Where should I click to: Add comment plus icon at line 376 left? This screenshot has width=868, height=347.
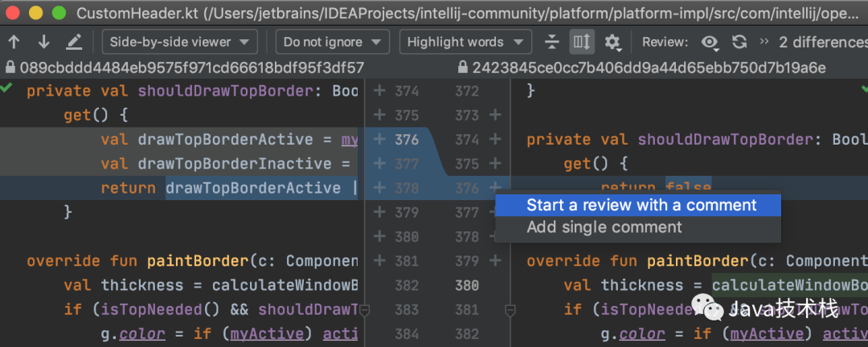pos(379,140)
